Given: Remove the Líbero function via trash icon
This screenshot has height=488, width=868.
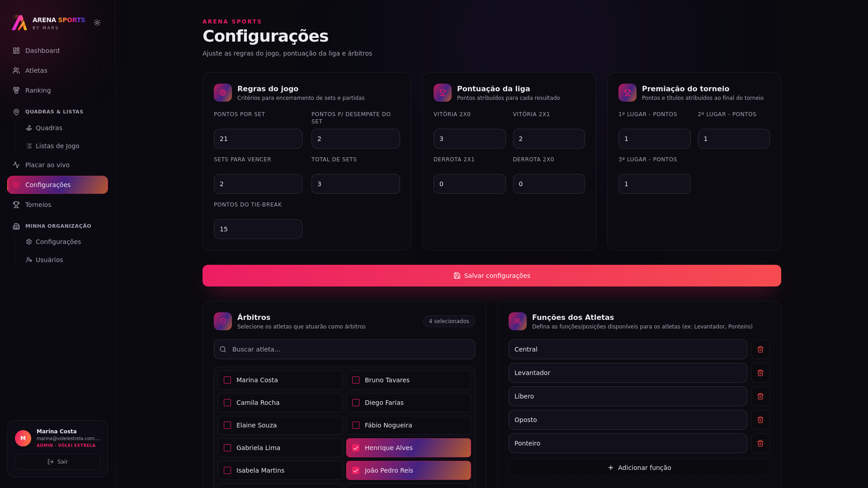Looking at the screenshot, I should pos(760,396).
